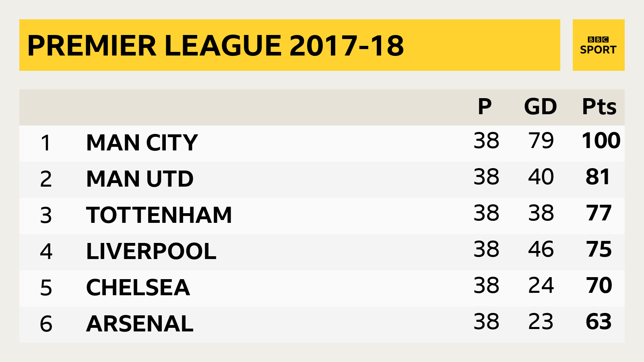Viewport: 644px width, 362px height.
Task: Click position number 1 in table
Action: (x=46, y=143)
